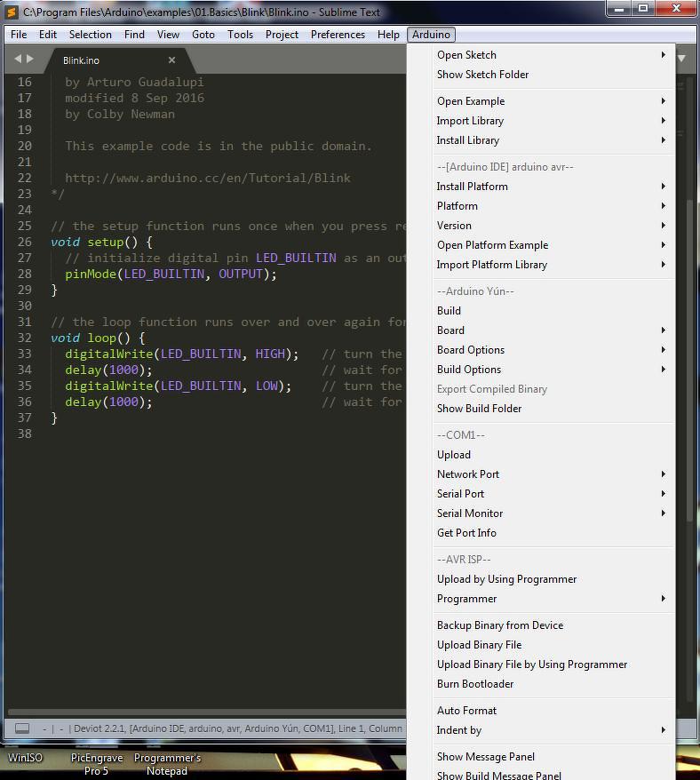The image size is (700, 780).
Task: Click the WinISO desktop shortcut
Action: 25,758
